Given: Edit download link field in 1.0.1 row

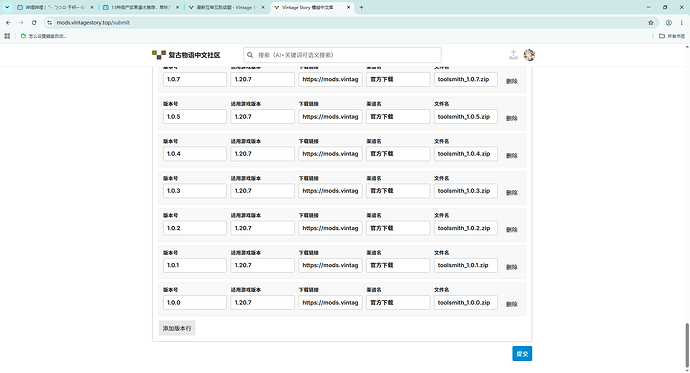Looking at the screenshot, I should pos(330,265).
